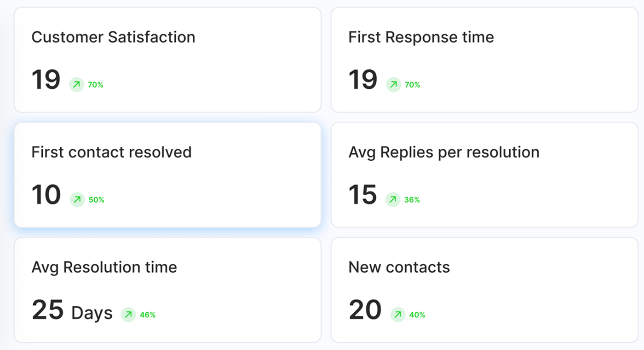Open the New contacts metric card
Screen dimensions: 644x350
tap(485, 289)
